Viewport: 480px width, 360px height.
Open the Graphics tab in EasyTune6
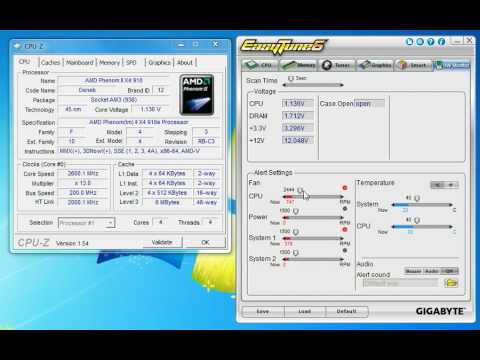[375, 65]
